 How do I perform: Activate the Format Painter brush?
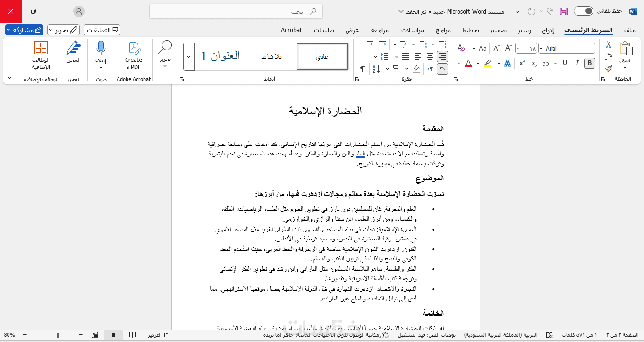[609, 68]
